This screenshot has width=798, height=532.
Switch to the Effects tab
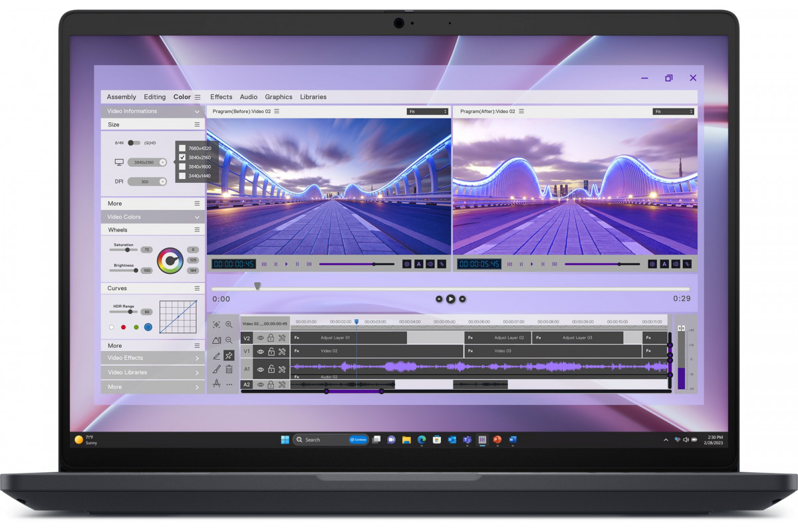pyautogui.click(x=221, y=97)
